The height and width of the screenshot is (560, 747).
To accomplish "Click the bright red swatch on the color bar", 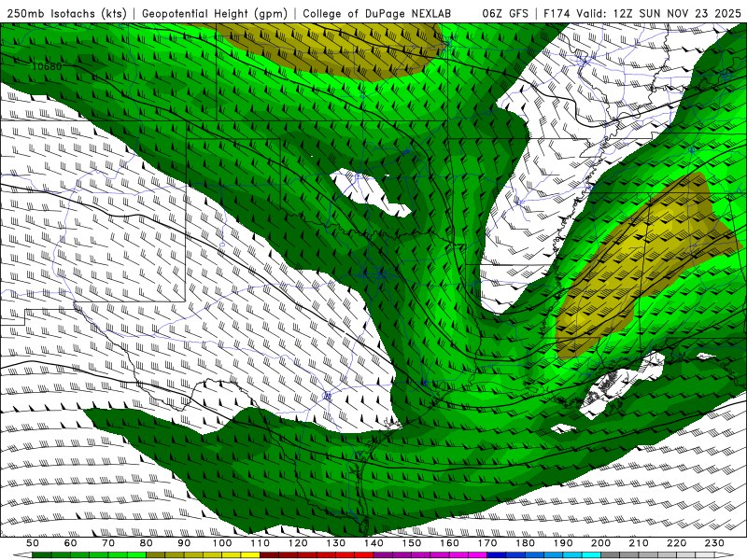I will 364,555.
